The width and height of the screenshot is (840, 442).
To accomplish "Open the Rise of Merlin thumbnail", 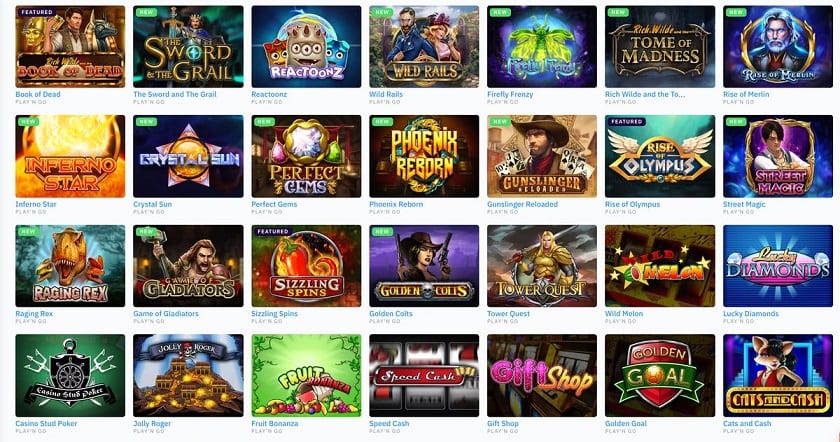I will pos(778,47).
